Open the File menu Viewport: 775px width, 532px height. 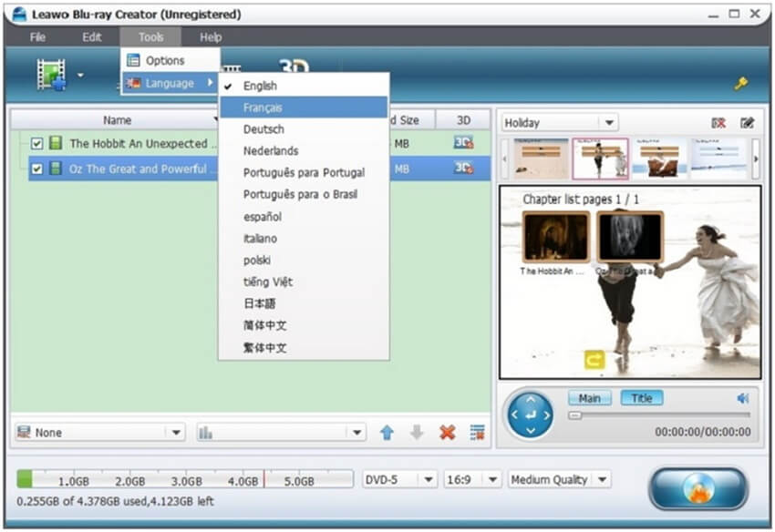[37, 37]
